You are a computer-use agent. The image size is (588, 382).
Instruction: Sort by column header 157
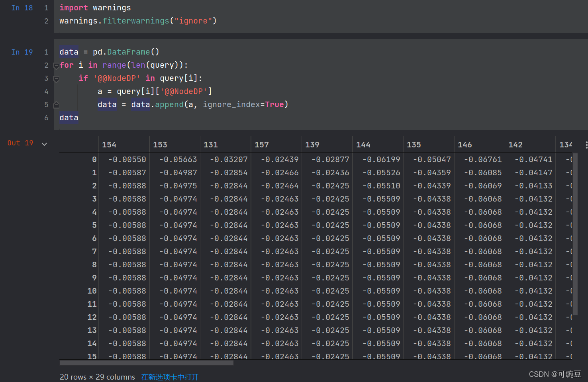tap(262, 145)
